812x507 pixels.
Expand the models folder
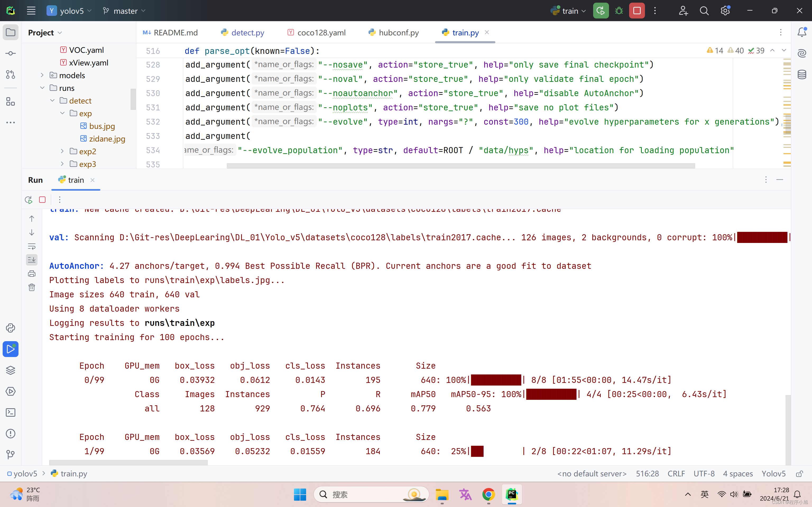pyautogui.click(x=42, y=76)
